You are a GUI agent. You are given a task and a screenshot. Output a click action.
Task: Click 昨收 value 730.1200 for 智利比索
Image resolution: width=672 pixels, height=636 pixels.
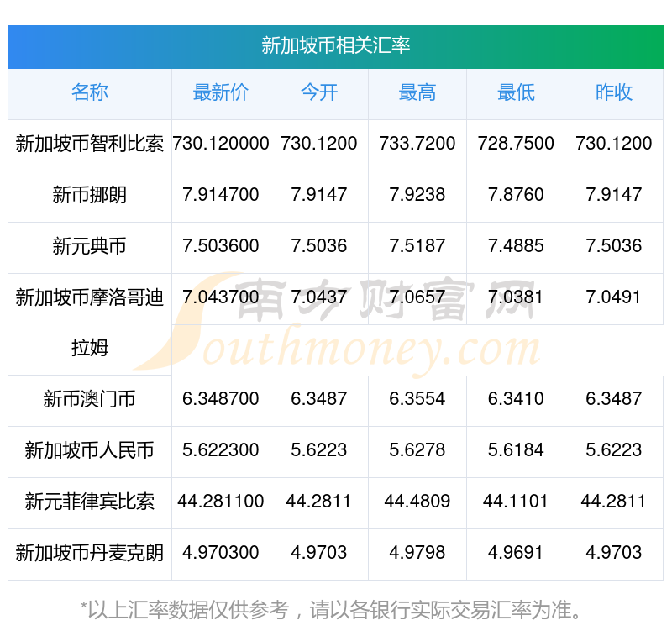pos(614,144)
